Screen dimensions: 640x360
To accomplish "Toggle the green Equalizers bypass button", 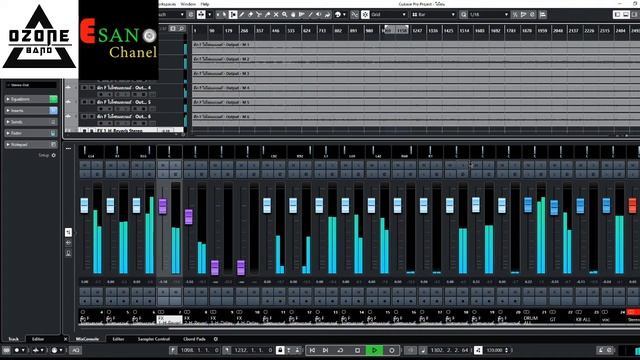I will [53, 99].
